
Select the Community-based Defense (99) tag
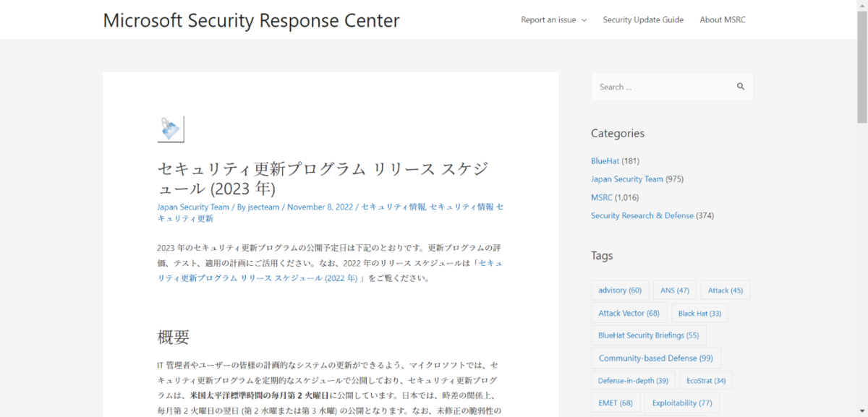(x=656, y=358)
